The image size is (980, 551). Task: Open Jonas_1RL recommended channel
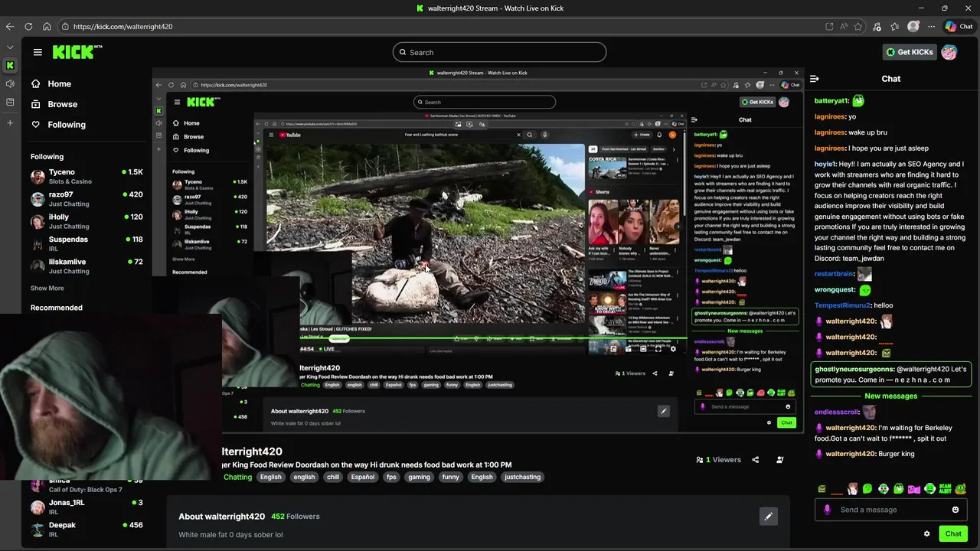coord(87,507)
